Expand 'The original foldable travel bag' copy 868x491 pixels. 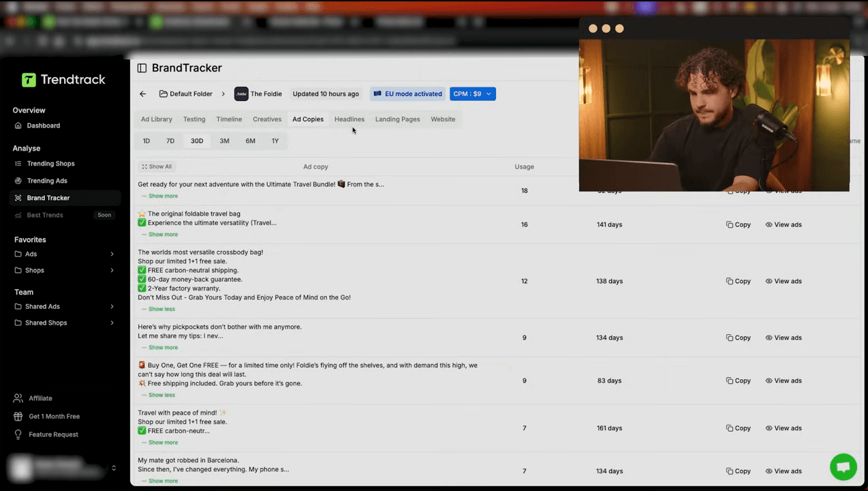tap(159, 235)
